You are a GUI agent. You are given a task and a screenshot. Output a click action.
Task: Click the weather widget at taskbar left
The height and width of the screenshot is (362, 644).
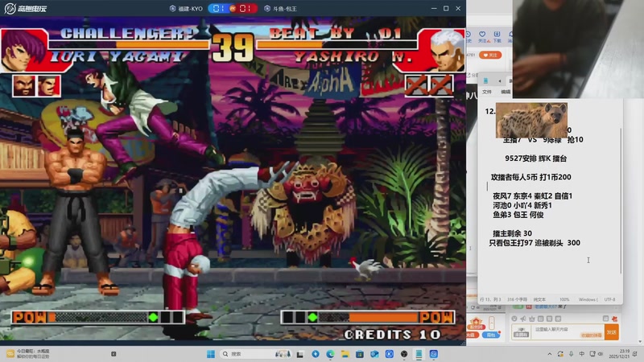coord(28,354)
